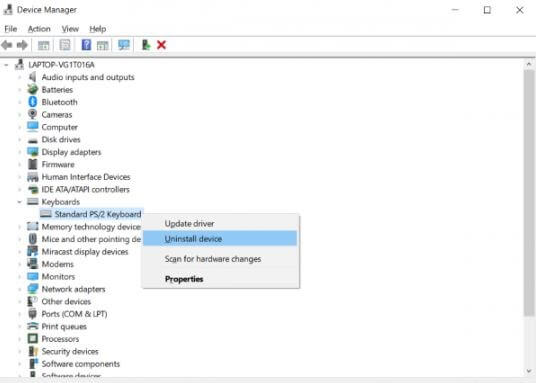
Task: Click the IDE ATA/ATAPI controllers icon
Action: pyautogui.click(x=32, y=189)
